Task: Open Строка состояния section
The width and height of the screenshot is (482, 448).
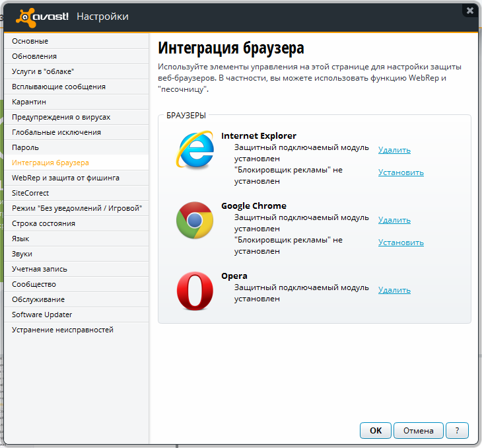Action: [77, 223]
